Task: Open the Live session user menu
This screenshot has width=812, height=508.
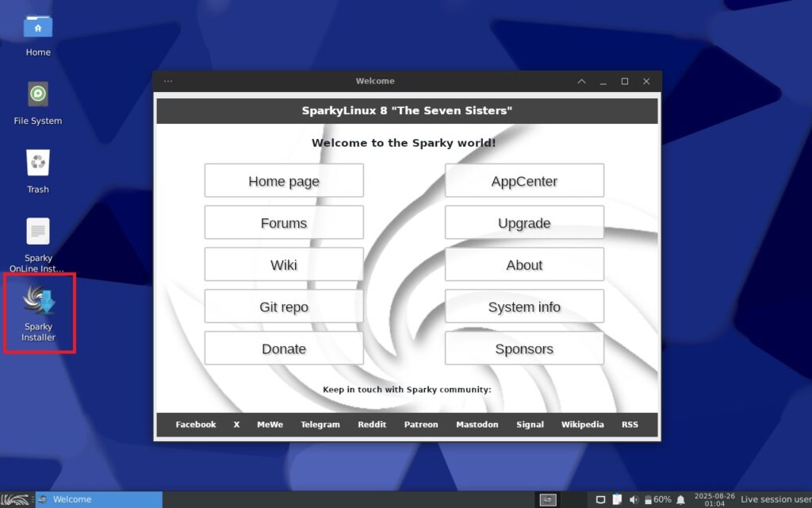Action: pyautogui.click(x=775, y=499)
